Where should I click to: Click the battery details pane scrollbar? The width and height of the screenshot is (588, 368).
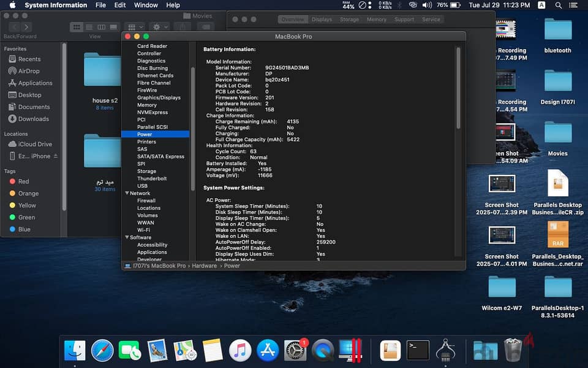(458, 88)
